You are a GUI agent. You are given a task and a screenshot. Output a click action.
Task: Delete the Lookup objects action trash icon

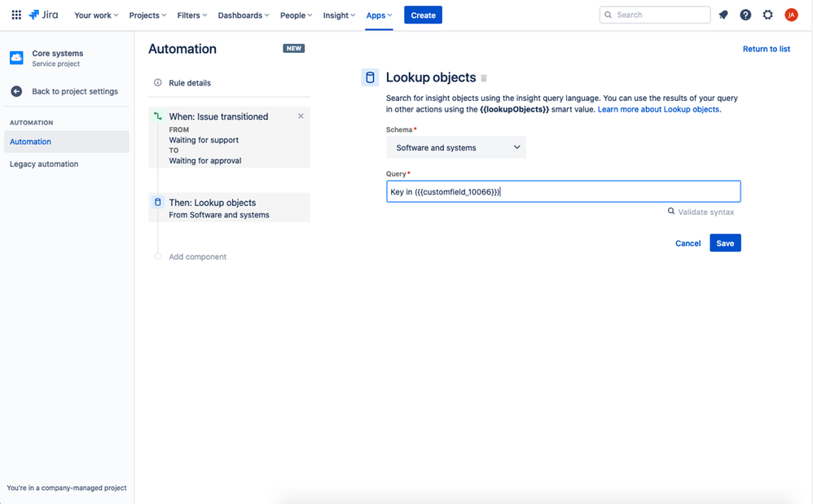pos(484,78)
